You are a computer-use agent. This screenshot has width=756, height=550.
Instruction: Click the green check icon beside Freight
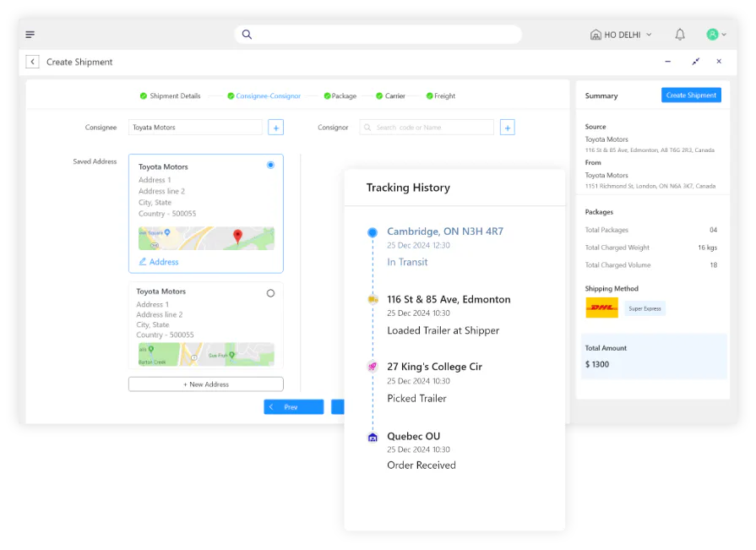tap(430, 96)
